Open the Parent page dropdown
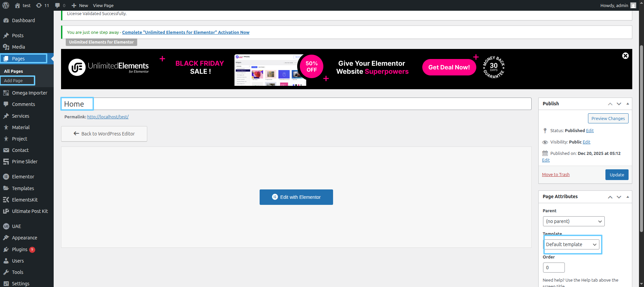This screenshot has height=287, width=644. click(574, 221)
